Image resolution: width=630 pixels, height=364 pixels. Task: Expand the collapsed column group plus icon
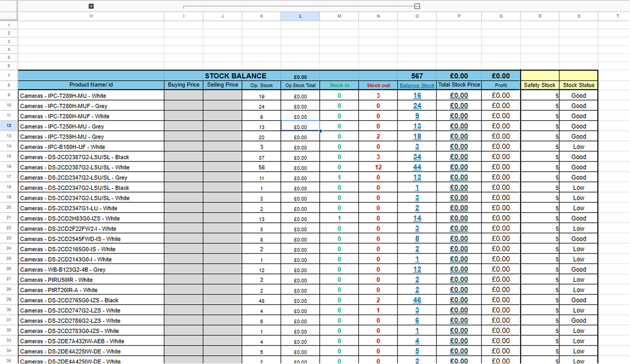click(x=91, y=6)
